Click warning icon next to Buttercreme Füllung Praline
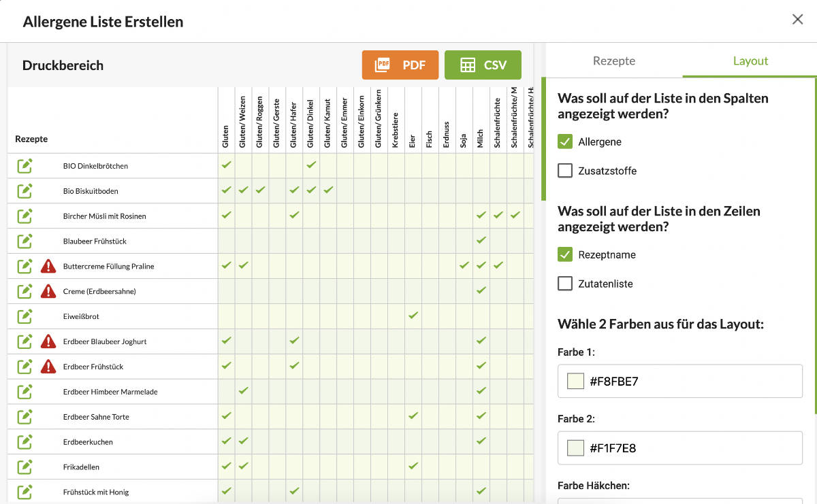Screen dimensions: 817x504 [x=48, y=266]
